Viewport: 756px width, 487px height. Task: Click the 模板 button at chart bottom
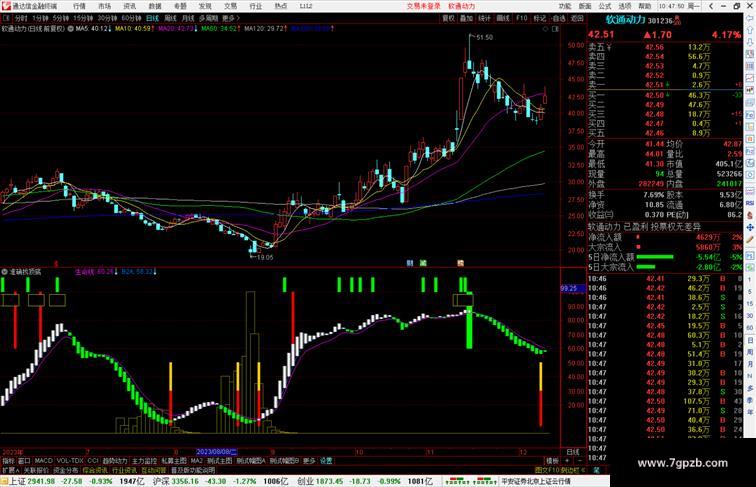(552, 461)
